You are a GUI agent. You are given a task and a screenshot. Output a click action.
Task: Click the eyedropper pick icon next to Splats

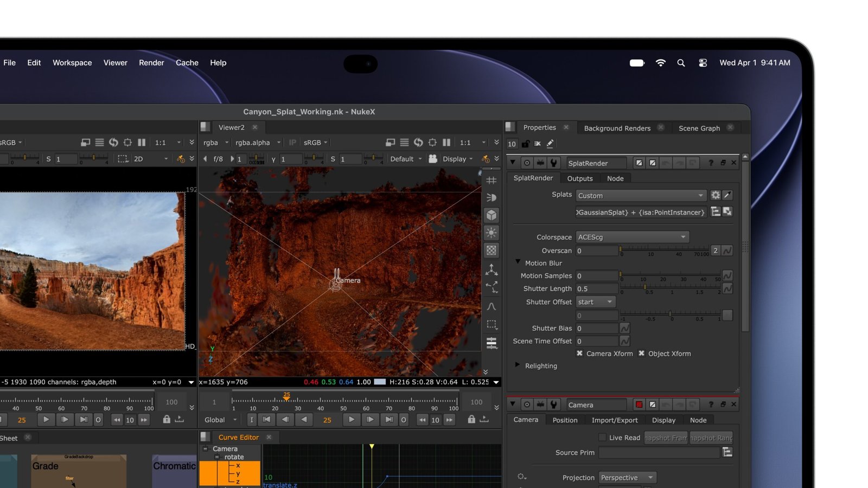click(727, 195)
